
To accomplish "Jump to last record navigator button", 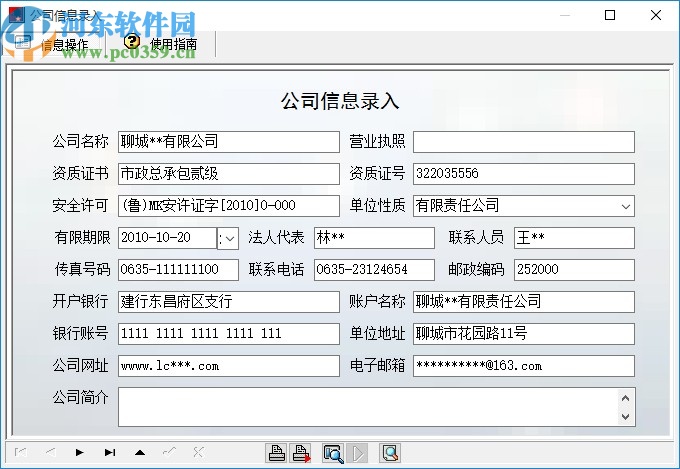I will 110,453.
